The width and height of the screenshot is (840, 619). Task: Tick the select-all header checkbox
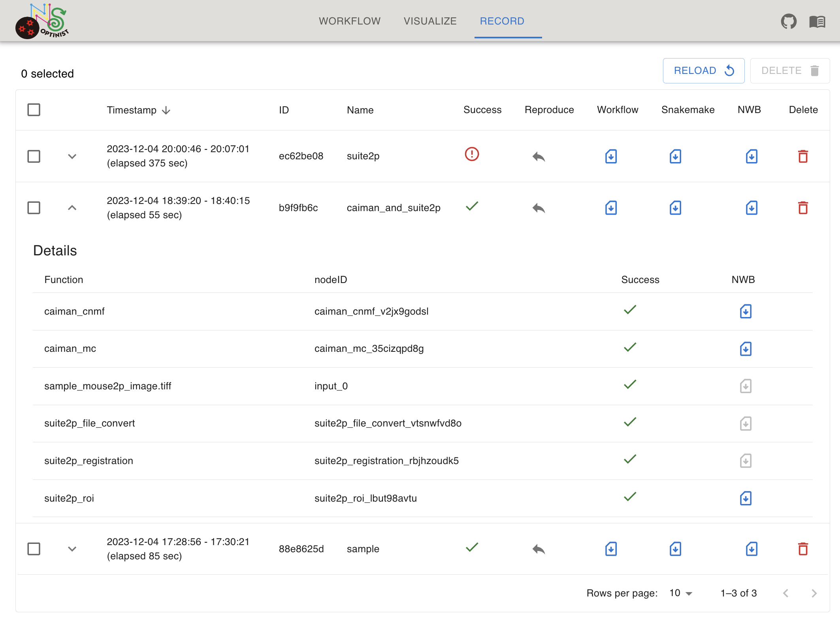(34, 110)
